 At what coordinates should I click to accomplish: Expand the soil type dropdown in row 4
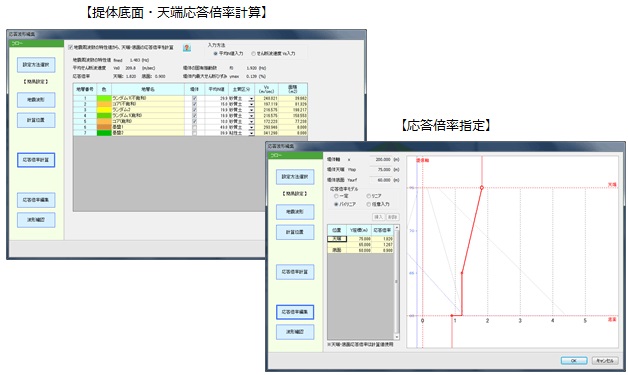[252, 116]
